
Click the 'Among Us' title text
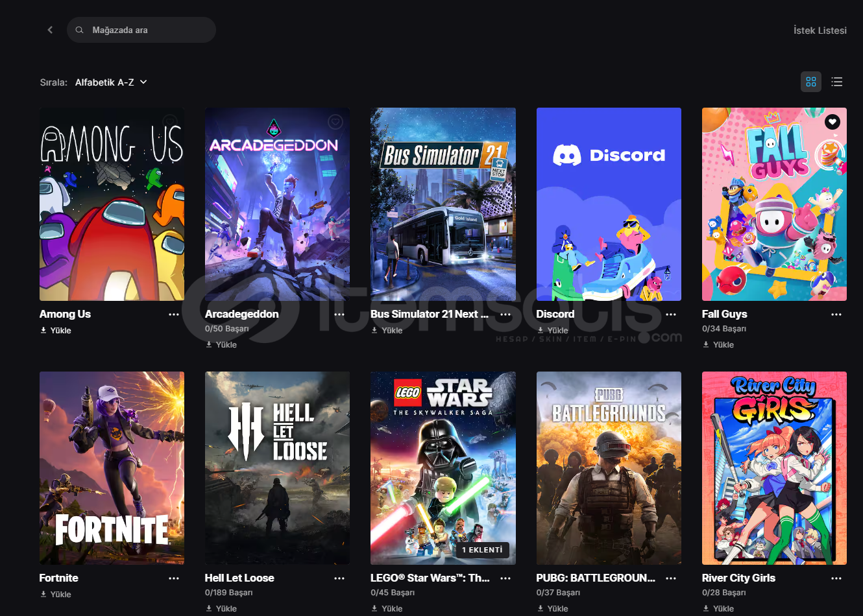coord(65,314)
